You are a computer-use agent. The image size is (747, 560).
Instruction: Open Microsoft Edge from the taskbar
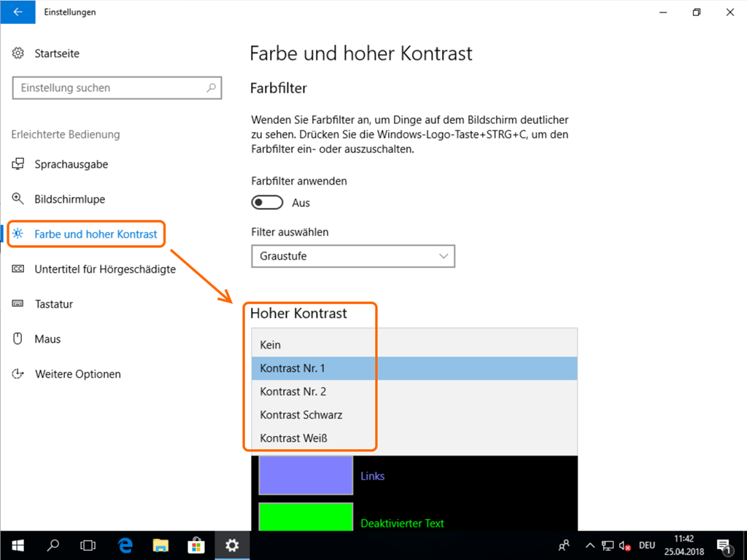click(x=125, y=545)
